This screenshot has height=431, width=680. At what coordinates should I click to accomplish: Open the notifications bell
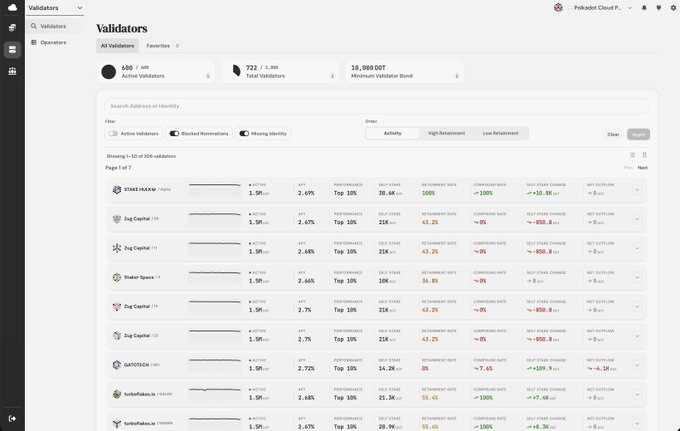[644, 8]
